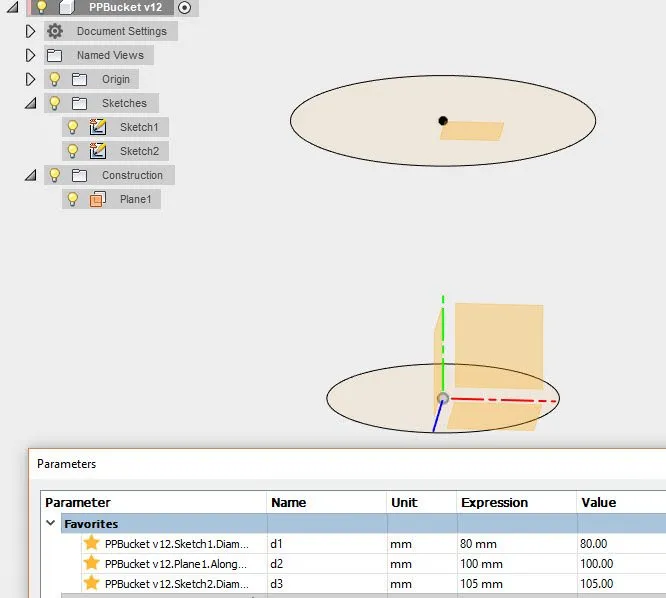Click the 100.00 value cell
Viewport: 666px width, 598px height.
[x=622, y=564]
